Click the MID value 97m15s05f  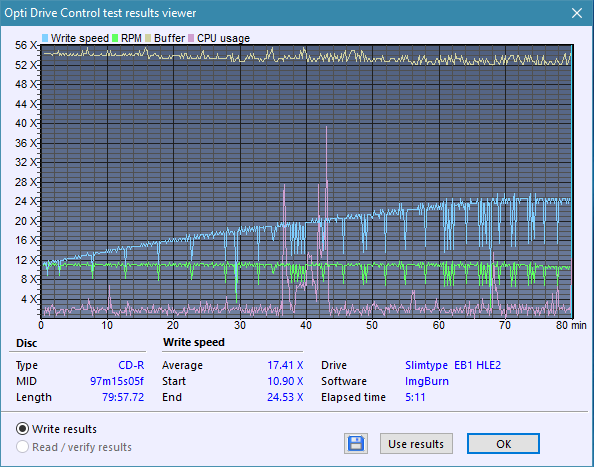117,381
